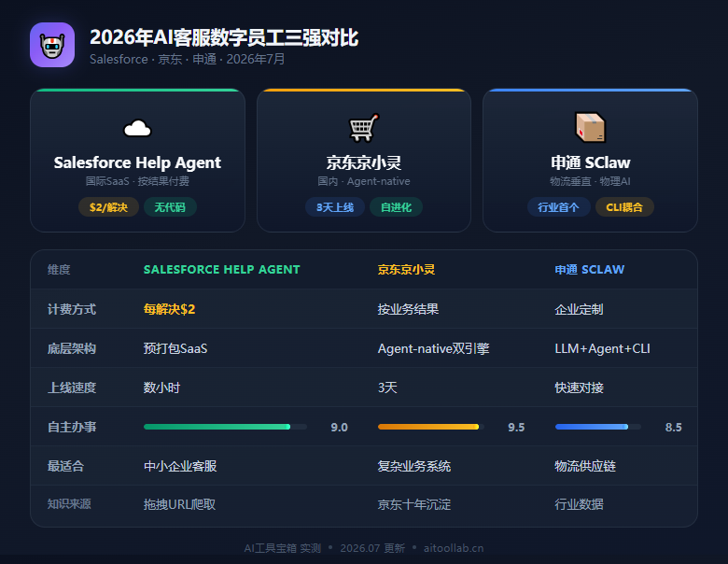Click the 数小时 cell
Image resolution: width=728 pixels, height=564 pixels.
(161, 388)
